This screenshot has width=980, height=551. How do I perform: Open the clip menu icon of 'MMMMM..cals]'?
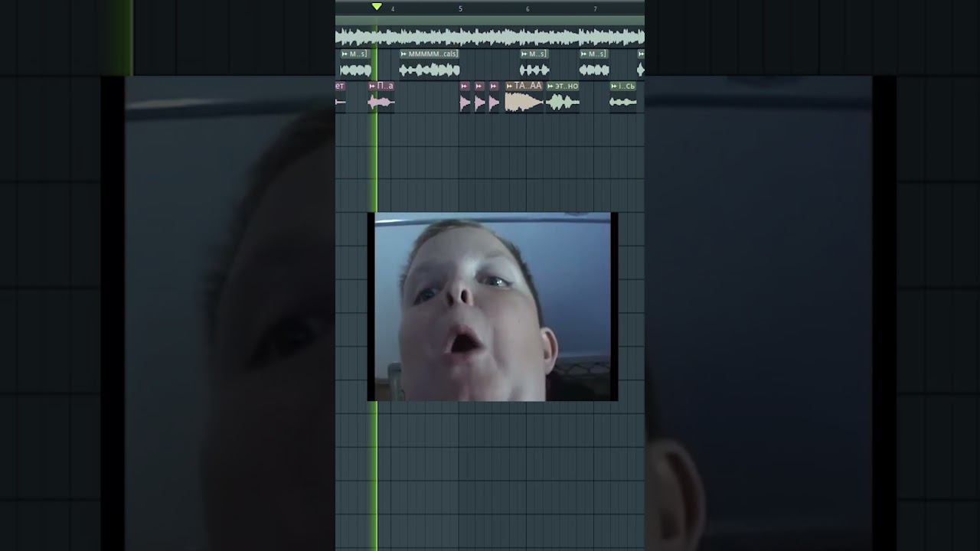(x=403, y=54)
